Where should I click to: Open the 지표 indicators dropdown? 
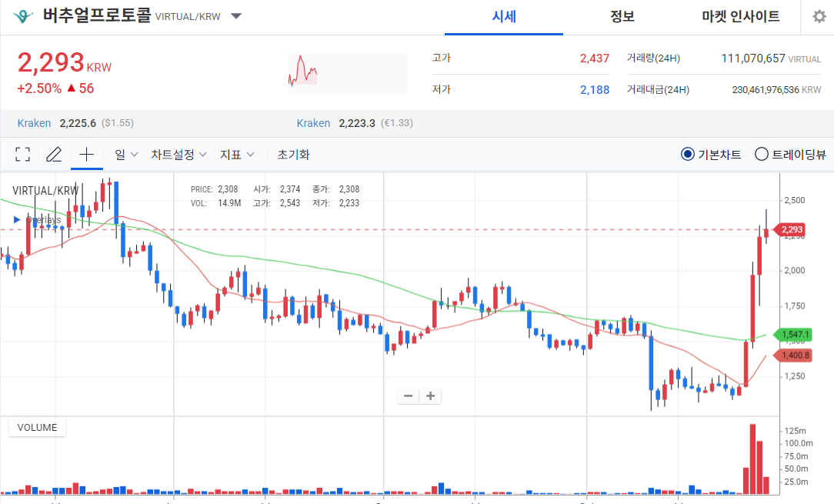click(x=237, y=155)
